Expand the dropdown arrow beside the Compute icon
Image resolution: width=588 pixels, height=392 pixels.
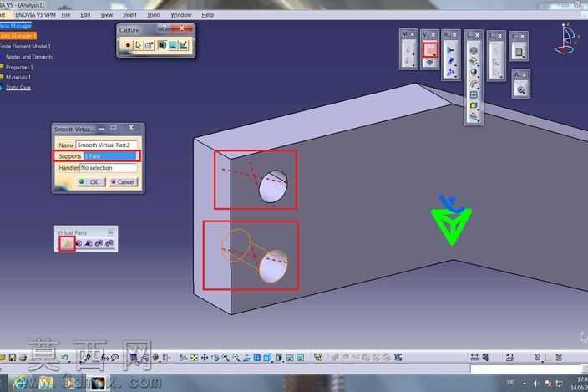point(525,56)
